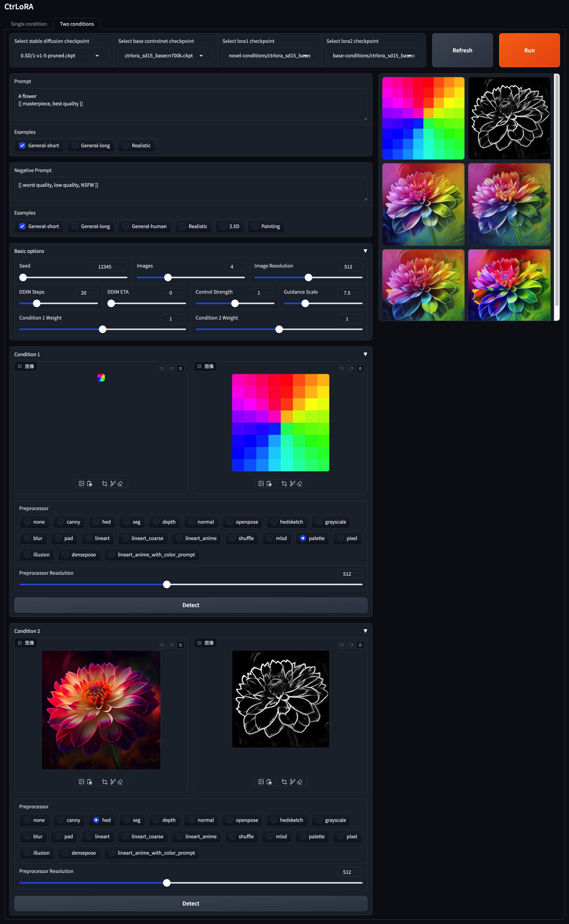The height and width of the screenshot is (924, 569).
Task: Click crop icon under Condition 1 input image
Action: click(x=105, y=483)
